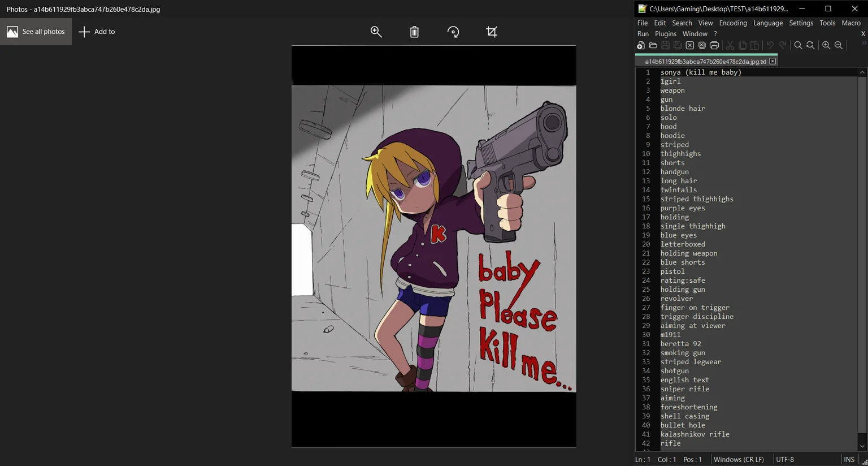Click the scroll down arrow in Notepad++
The image size is (868, 466).
(862, 446)
